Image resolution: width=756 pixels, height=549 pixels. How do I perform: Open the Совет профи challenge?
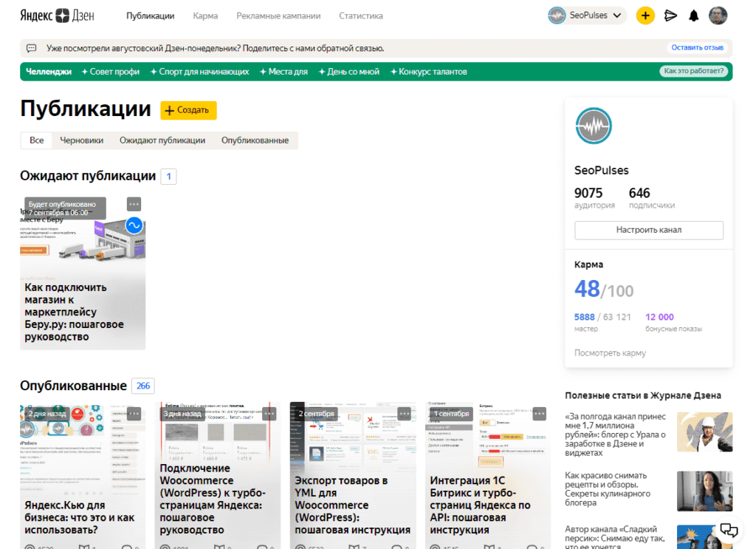[x=111, y=72]
